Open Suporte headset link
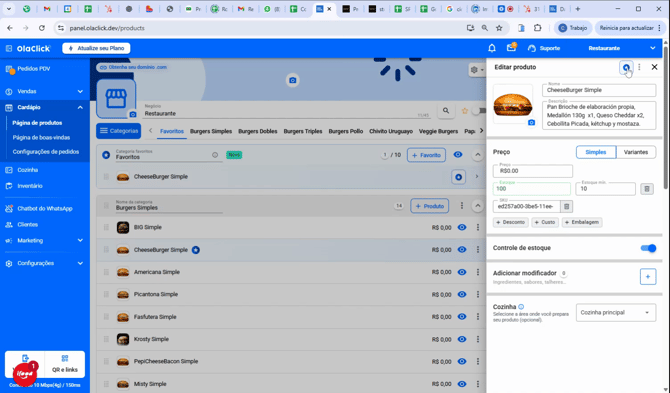The image size is (670, 393). [544, 48]
